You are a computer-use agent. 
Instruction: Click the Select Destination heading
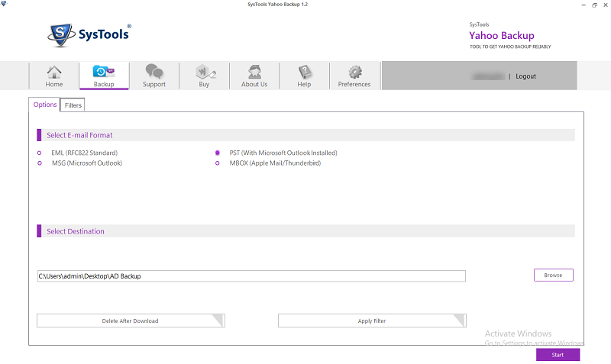point(76,231)
